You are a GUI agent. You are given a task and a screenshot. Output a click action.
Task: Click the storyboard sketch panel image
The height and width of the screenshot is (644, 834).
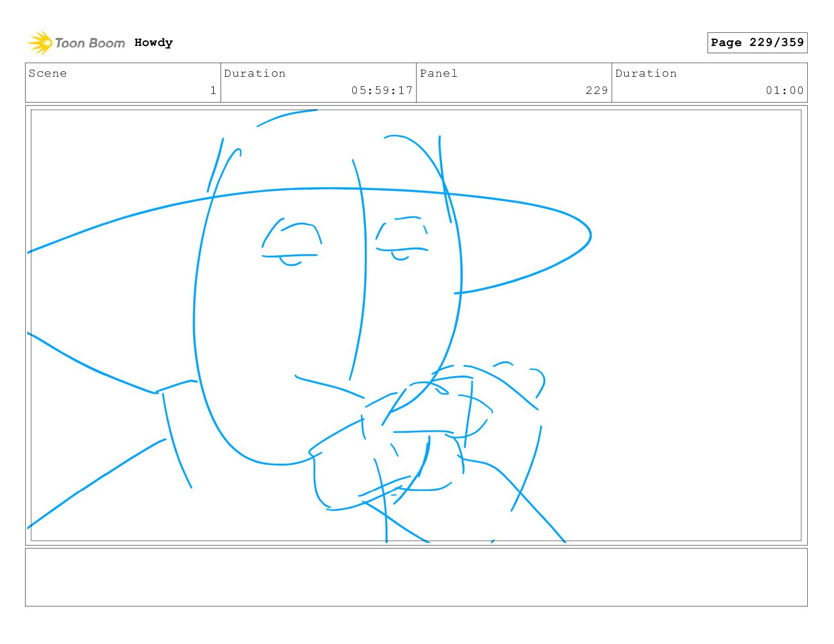(x=416, y=325)
